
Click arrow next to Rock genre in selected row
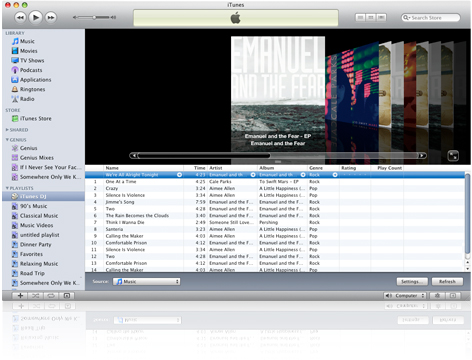tap(335, 175)
